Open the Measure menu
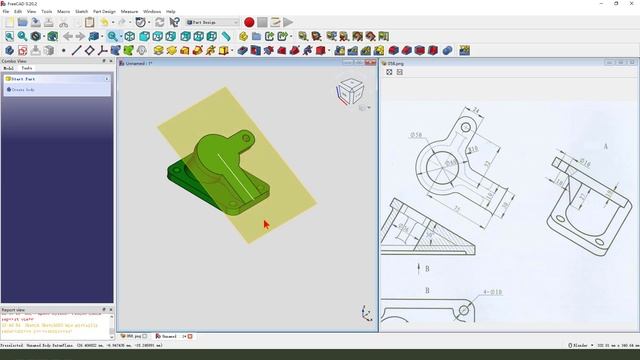This screenshot has height=360, width=640. [129, 11]
